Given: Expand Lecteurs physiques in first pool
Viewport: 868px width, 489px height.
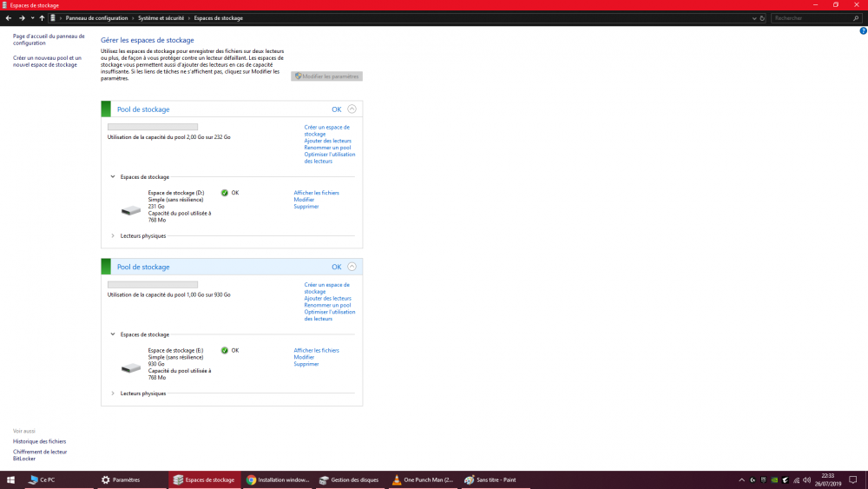Looking at the screenshot, I should (113, 236).
